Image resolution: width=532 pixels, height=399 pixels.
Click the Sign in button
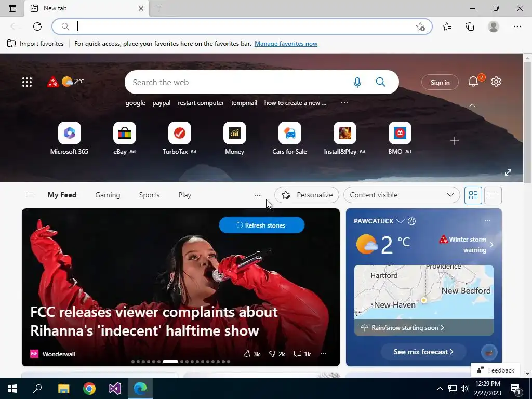click(440, 82)
